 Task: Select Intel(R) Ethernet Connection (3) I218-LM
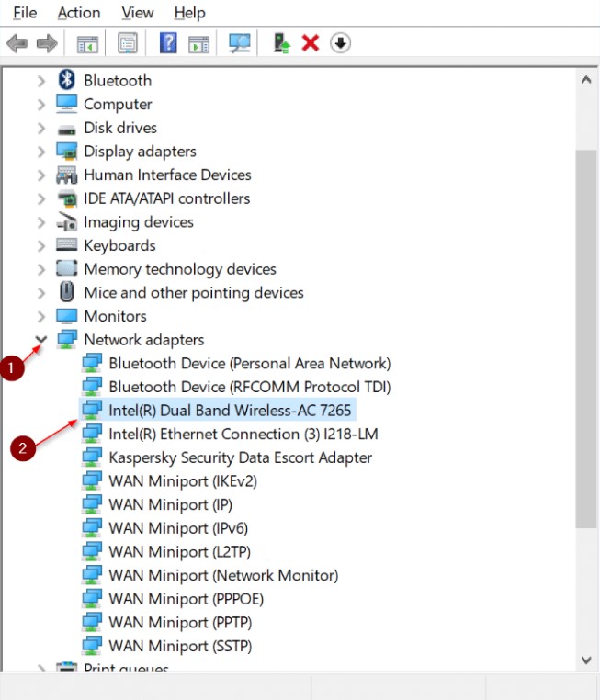coord(243,434)
